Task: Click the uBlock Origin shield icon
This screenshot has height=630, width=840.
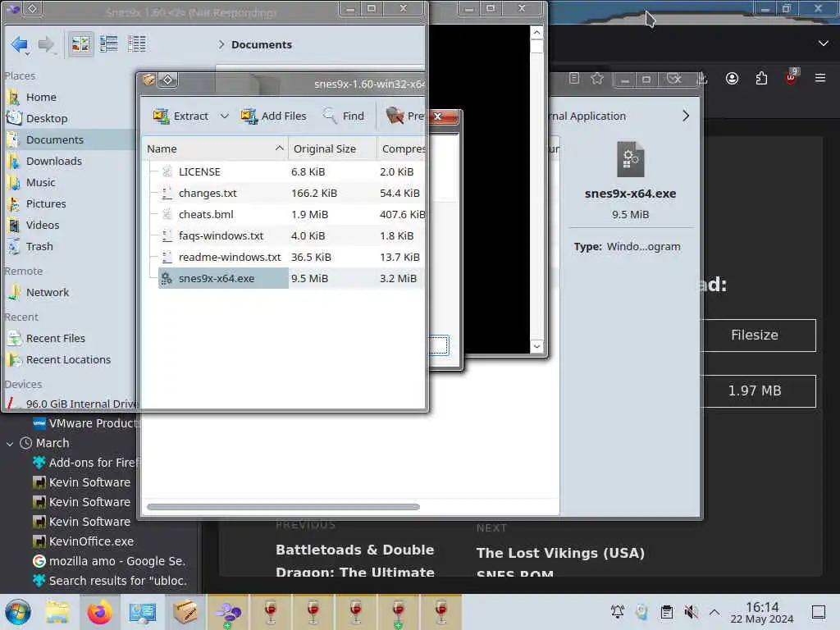Action: (x=791, y=78)
